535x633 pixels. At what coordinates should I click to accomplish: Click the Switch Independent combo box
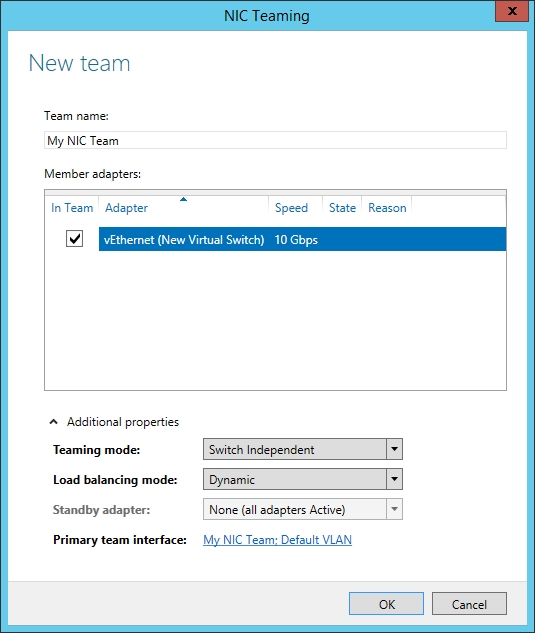pos(303,449)
